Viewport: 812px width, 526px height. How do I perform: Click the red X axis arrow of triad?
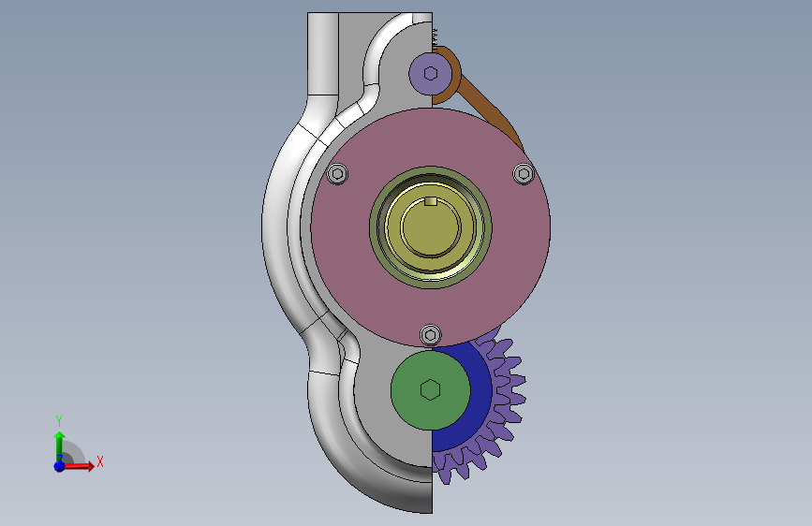click(79, 466)
